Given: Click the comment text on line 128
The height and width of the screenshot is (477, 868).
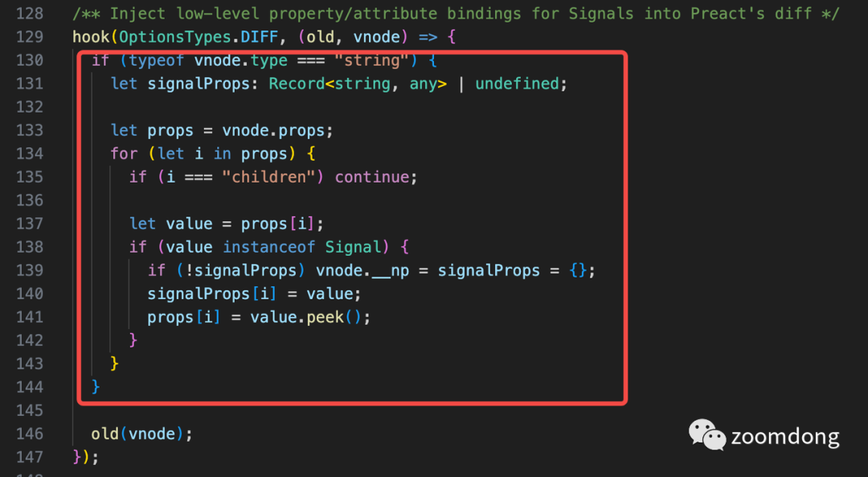Looking at the screenshot, I should (457, 14).
